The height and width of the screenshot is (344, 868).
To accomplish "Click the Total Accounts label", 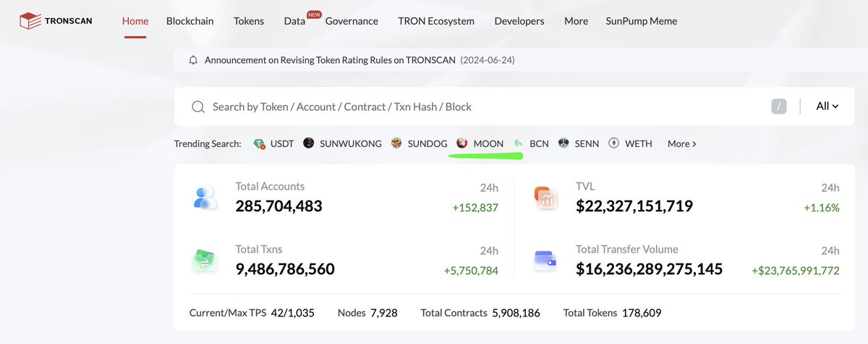I will (270, 186).
